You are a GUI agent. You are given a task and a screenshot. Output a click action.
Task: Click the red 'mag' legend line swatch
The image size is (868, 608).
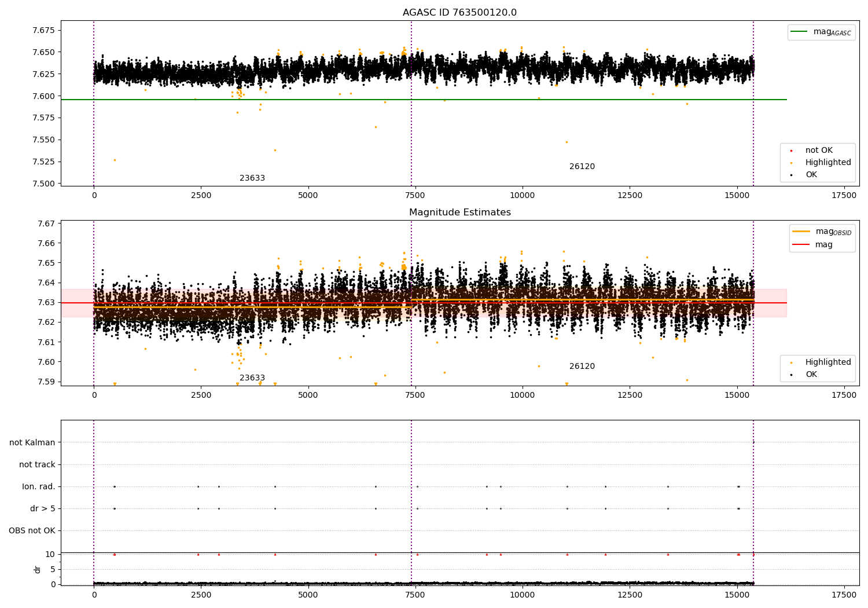[801, 245]
